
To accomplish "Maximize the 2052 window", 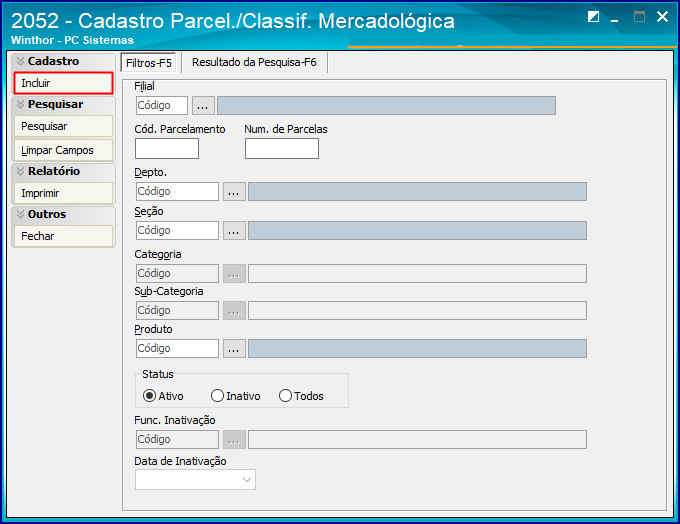I will 639,17.
